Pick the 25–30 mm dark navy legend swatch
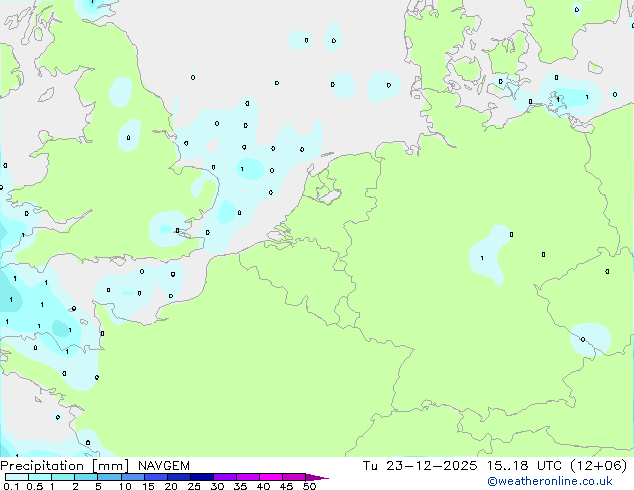This screenshot has width=634, height=490. 202,477
